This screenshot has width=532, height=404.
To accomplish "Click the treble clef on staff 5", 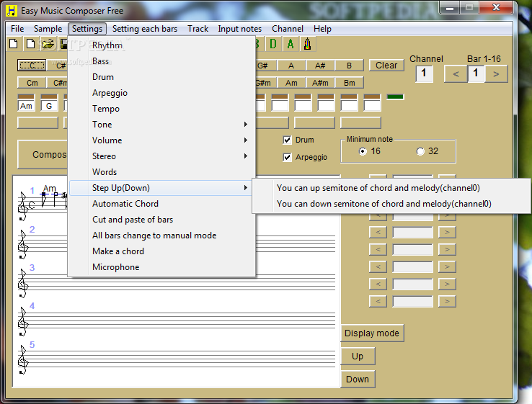I will coord(23,359).
